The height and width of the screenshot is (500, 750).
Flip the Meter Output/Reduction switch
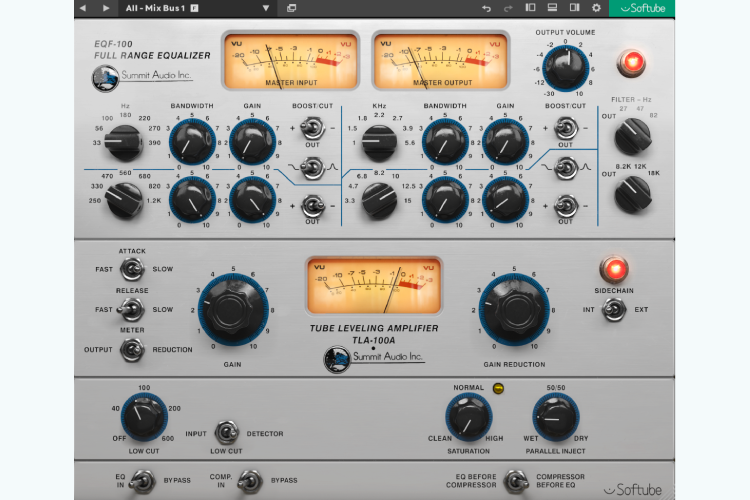pyautogui.click(x=132, y=349)
